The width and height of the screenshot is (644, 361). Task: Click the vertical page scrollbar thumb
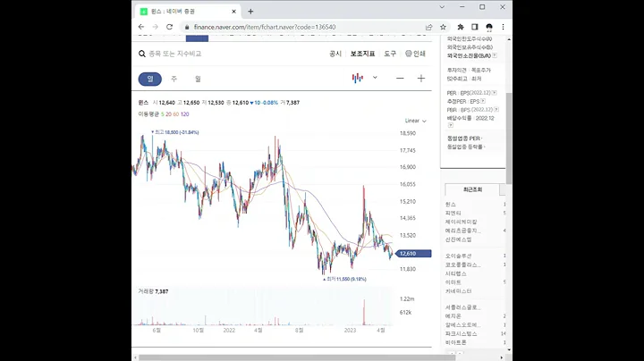pos(509,139)
